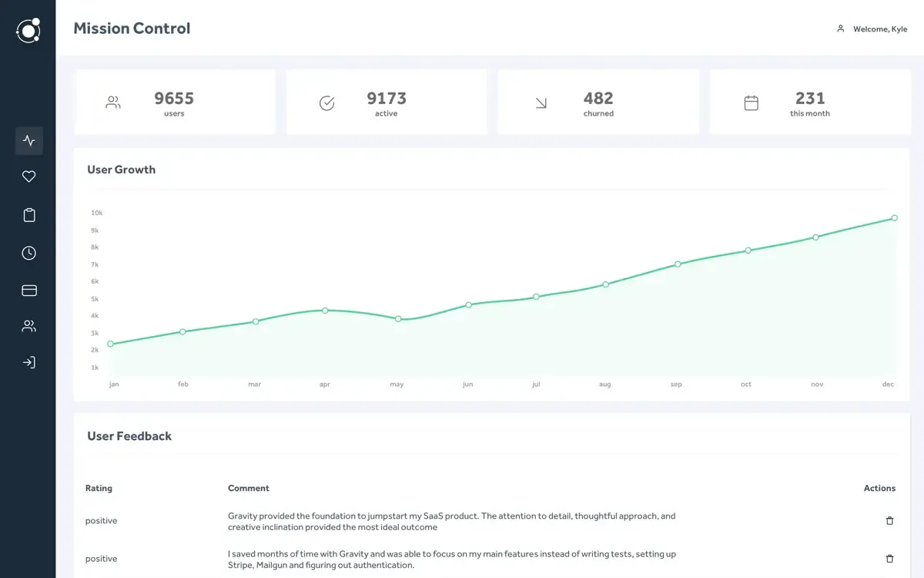The height and width of the screenshot is (578, 924).
Task: Click the Gravity logo at the top left
Action: pos(28,30)
